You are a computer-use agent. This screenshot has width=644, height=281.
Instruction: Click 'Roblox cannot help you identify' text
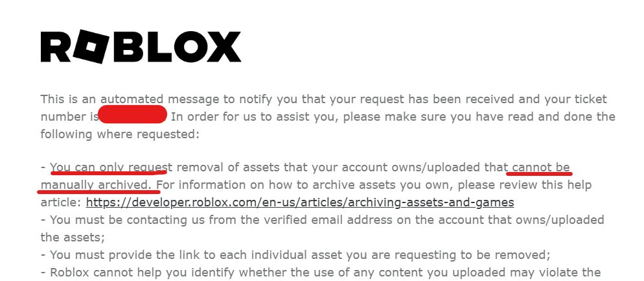143,273
